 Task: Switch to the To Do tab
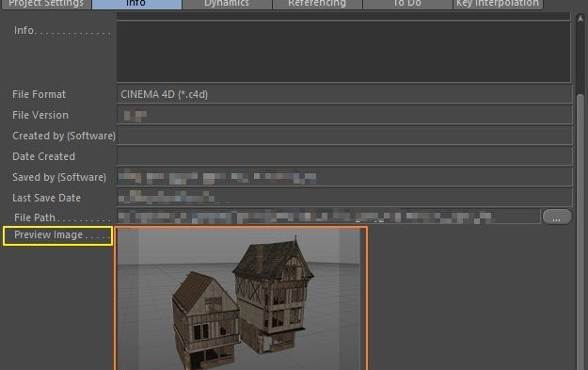[407, 4]
